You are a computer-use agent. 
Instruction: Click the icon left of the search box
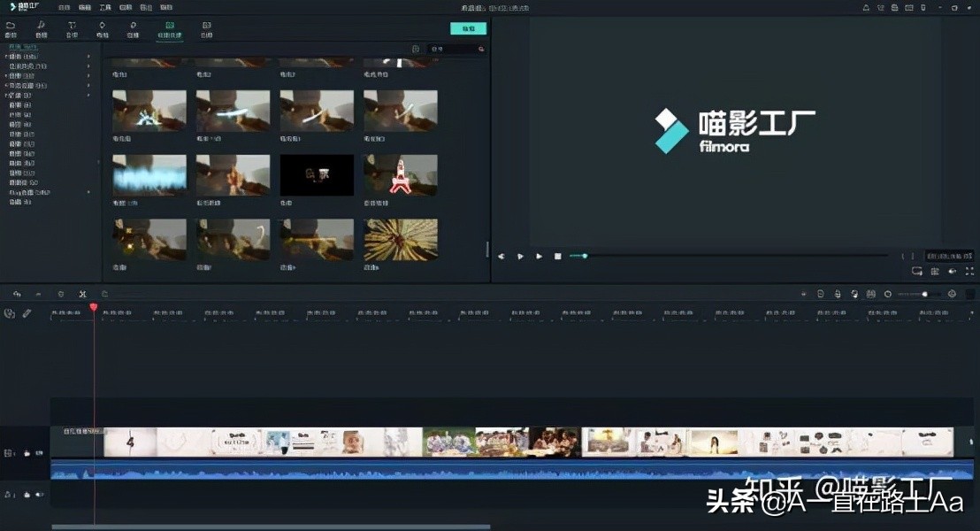[x=416, y=49]
